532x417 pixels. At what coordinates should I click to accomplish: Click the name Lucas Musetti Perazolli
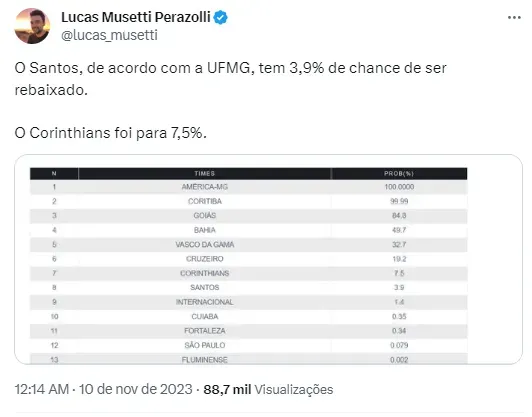(x=136, y=17)
